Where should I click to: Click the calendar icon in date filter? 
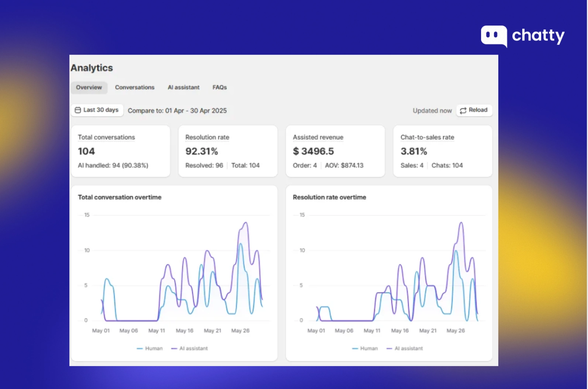point(78,110)
